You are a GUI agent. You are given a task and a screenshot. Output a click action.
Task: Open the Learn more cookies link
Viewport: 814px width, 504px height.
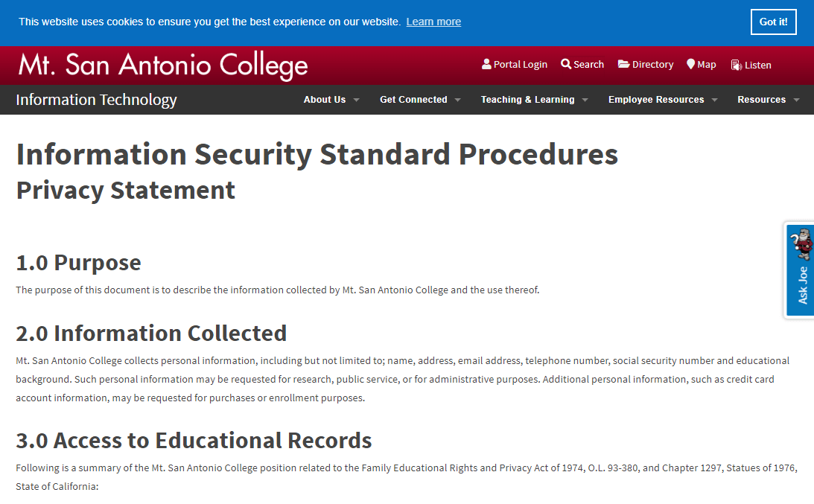click(x=433, y=22)
